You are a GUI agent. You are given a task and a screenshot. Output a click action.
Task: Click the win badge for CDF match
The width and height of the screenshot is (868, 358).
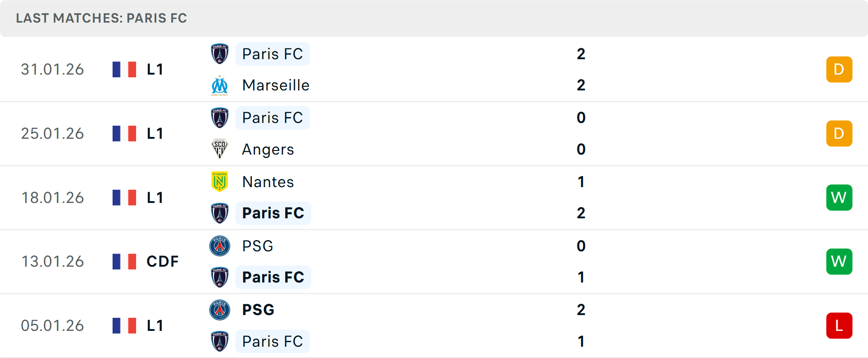[x=839, y=261]
